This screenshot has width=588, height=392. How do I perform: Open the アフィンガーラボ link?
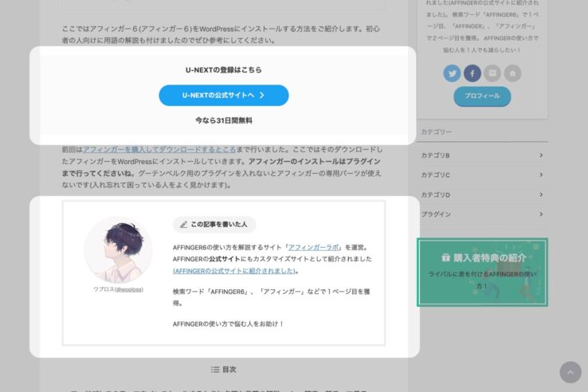[x=313, y=247]
